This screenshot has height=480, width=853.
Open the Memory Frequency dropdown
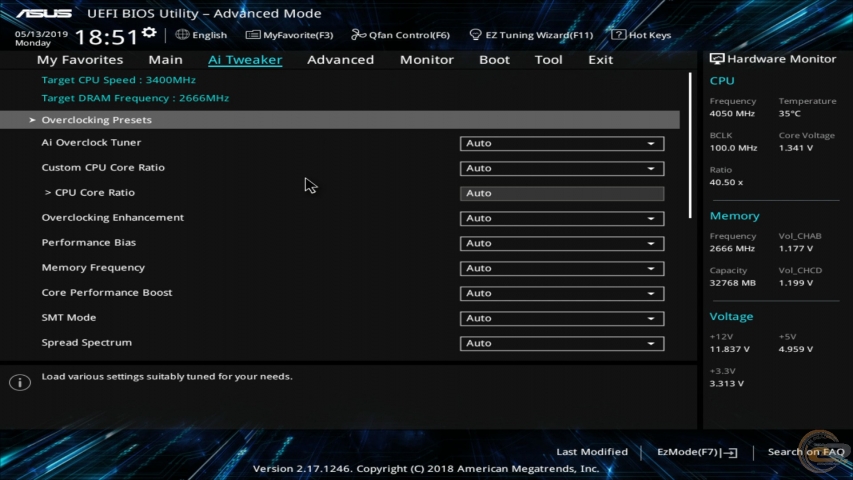562,268
